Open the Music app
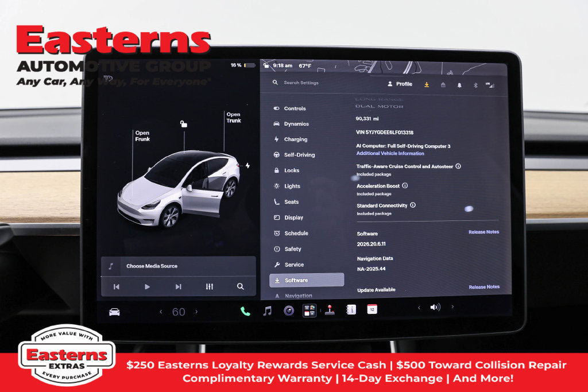 point(267,311)
